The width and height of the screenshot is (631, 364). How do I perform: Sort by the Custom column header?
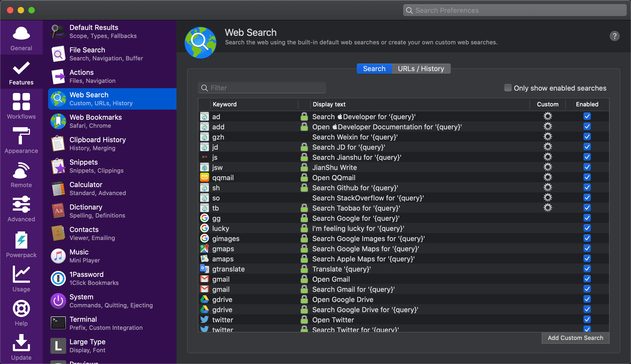(548, 104)
